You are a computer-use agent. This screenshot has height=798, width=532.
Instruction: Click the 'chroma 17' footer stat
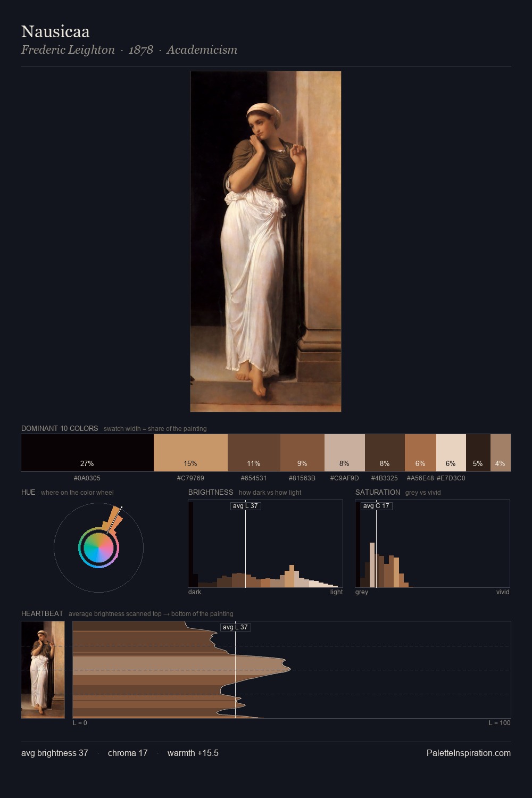coord(128,753)
